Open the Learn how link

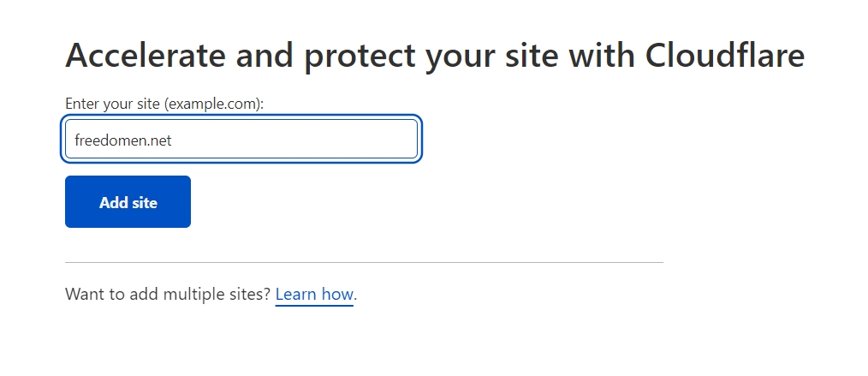pyautogui.click(x=314, y=295)
